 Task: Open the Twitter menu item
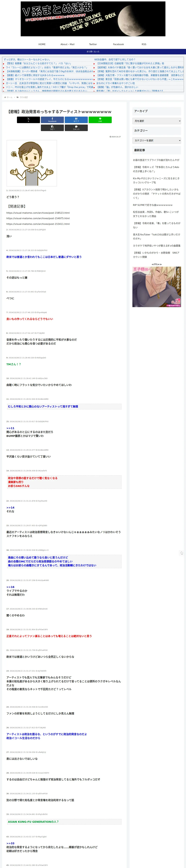pyautogui.click(x=93, y=44)
